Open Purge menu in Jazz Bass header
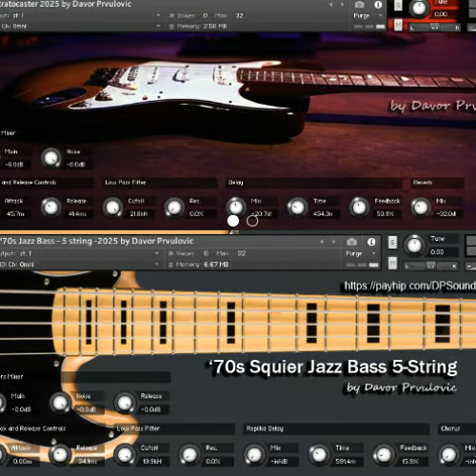476x476 pixels. coord(360,253)
